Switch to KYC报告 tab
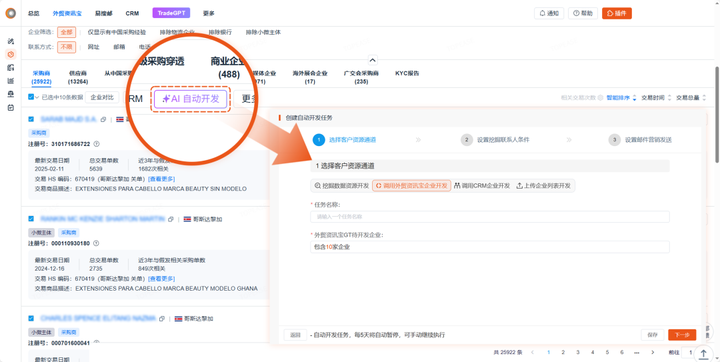Image resolution: width=720 pixels, height=362 pixels. tap(407, 73)
